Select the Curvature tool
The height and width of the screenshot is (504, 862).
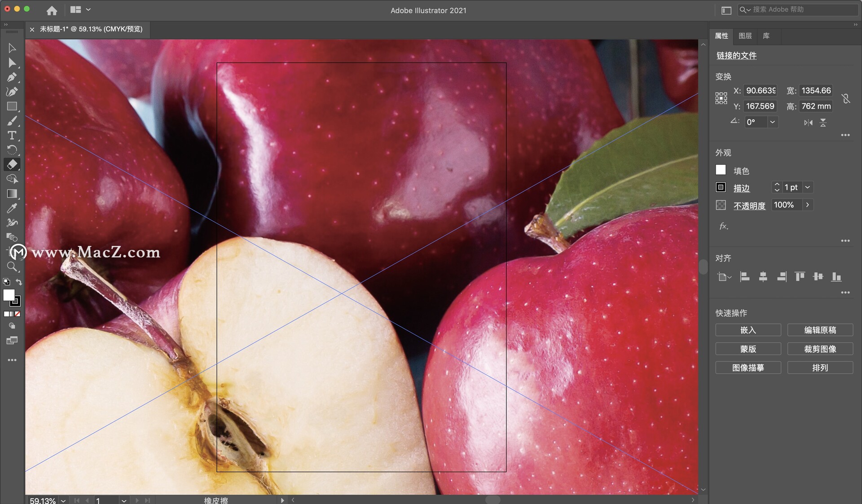click(12, 92)
